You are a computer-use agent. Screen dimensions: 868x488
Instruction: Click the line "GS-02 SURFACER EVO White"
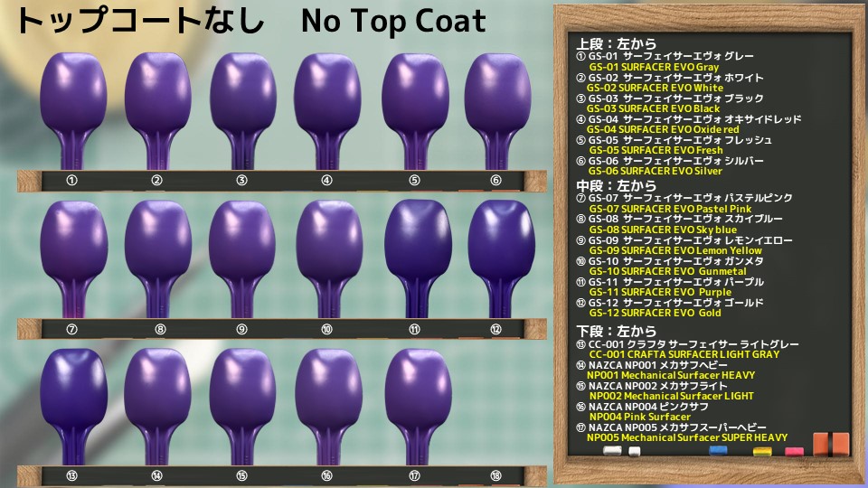click(x=655, y=88)
